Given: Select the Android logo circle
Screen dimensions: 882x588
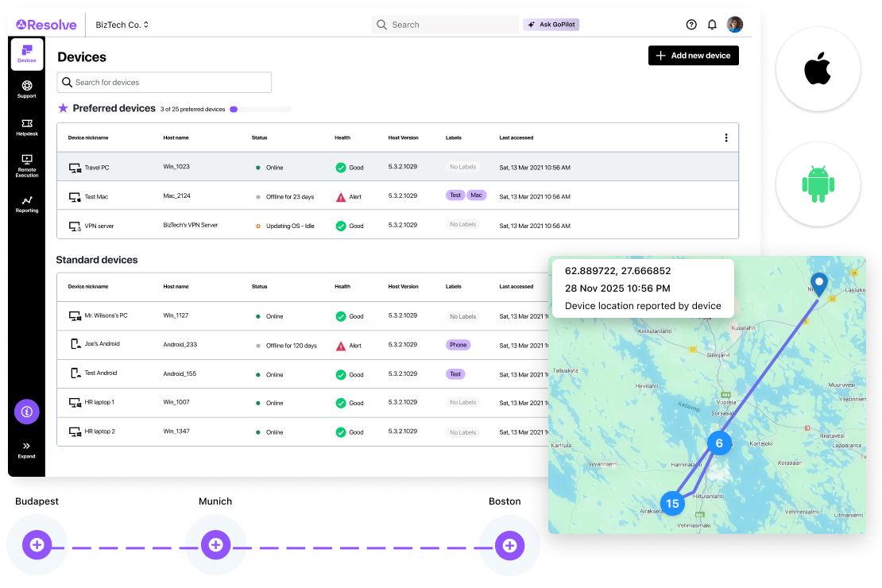Looking at the screenshot, I should [x=819, y=183].
